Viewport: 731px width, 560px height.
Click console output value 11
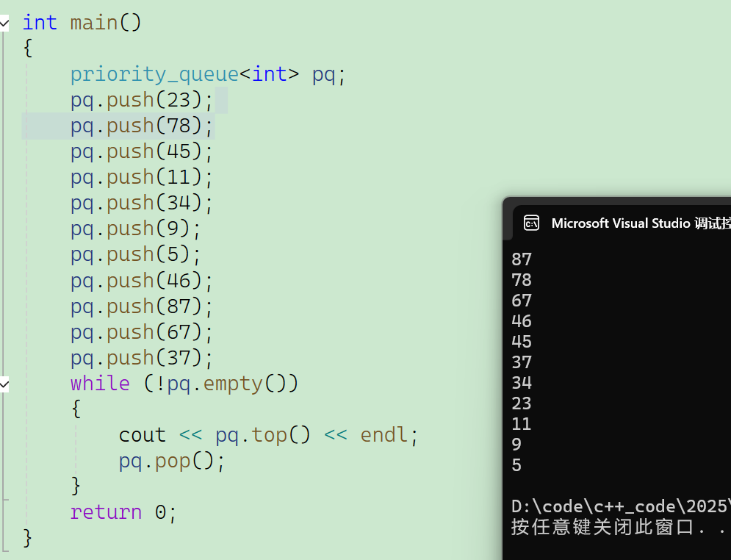pyautogui.click(x=521, y=424)
